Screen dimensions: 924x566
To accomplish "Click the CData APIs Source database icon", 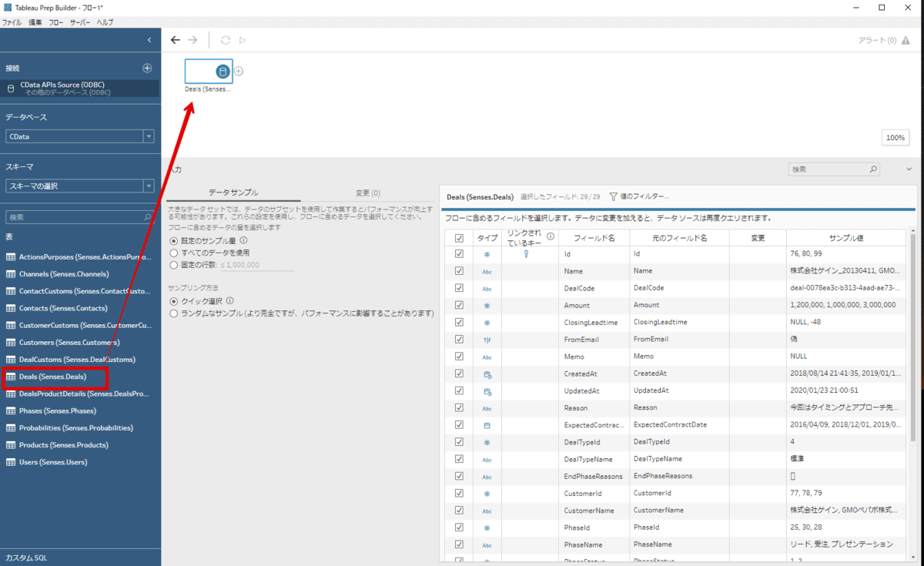I will (x=11, y=89).
